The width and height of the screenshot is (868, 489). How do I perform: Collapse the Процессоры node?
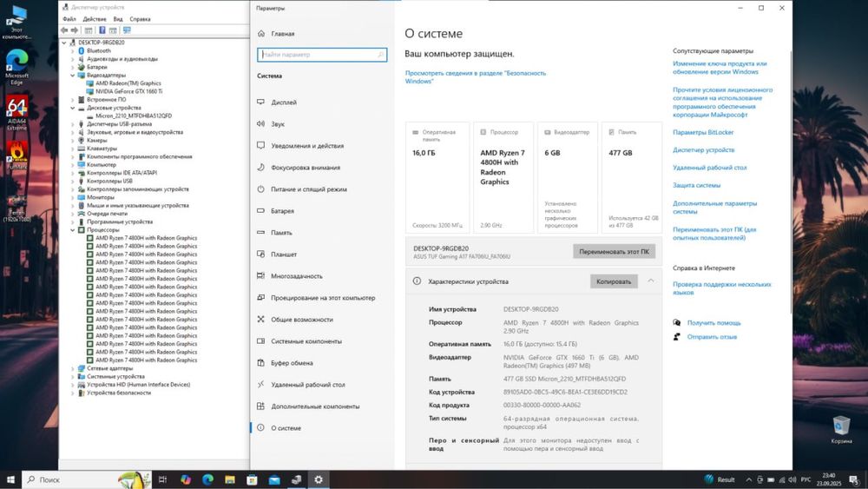click(x=73, y=229)
